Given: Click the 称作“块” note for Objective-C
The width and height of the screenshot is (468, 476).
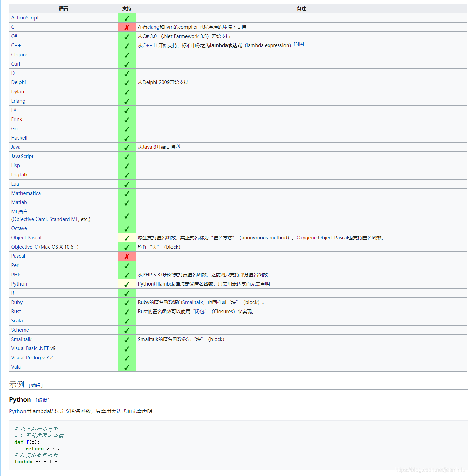Looking at the screenshot, I should (159, 247).
